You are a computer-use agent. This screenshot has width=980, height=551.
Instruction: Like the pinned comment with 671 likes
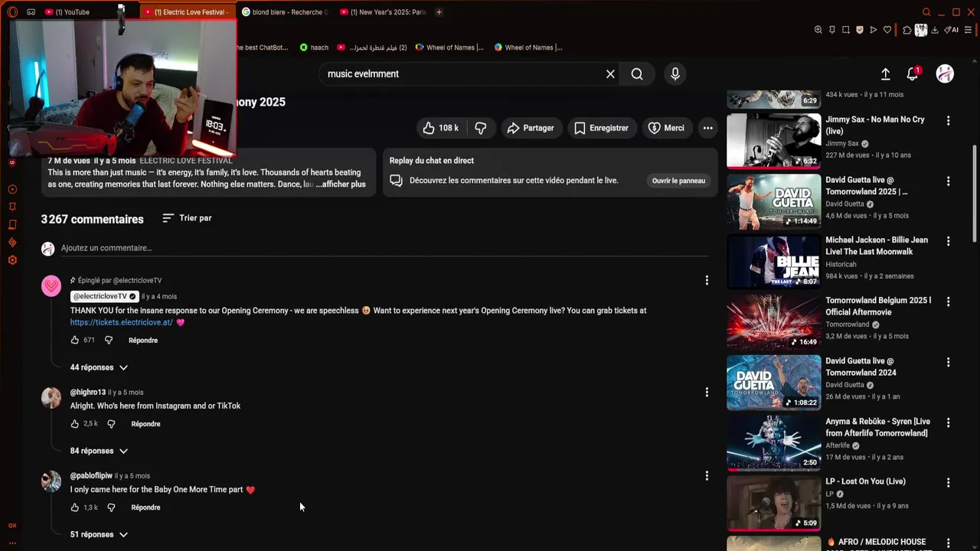pyautogui.click(x=75, y=341)
